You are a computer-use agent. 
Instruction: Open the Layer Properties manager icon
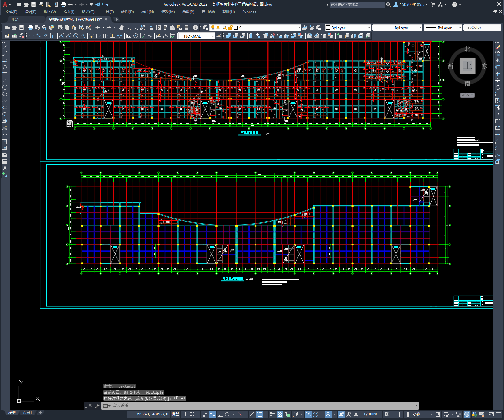coord(206,28)
